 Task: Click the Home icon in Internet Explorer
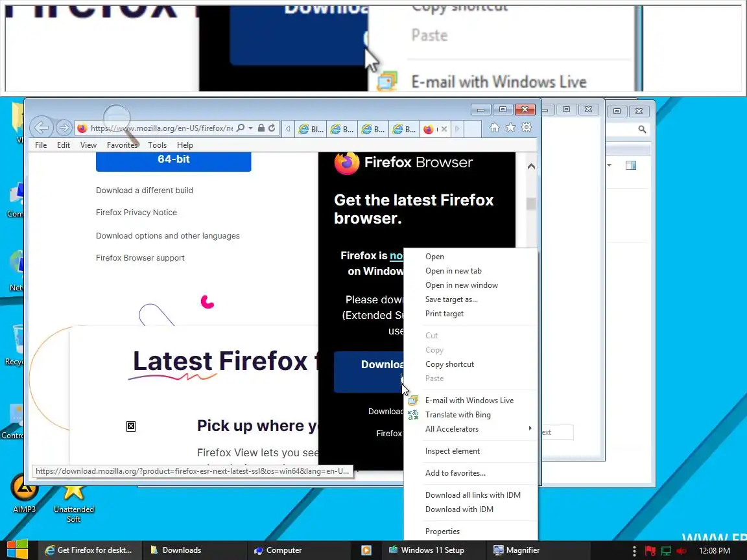pos(495,128)
